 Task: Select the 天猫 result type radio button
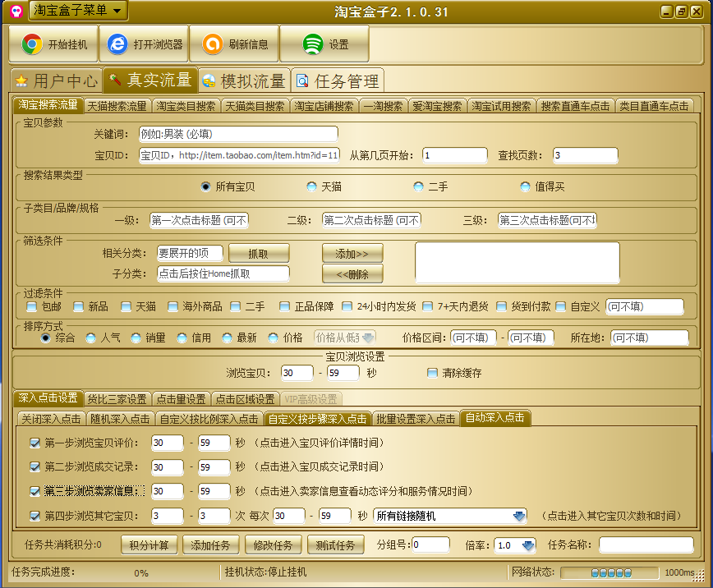point(311,186)
